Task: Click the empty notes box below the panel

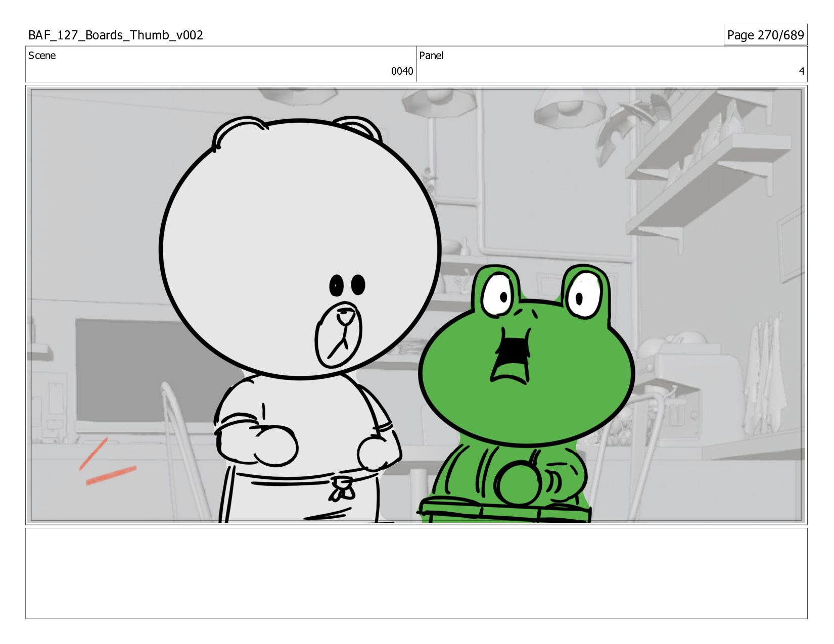Action: (416, 573)
